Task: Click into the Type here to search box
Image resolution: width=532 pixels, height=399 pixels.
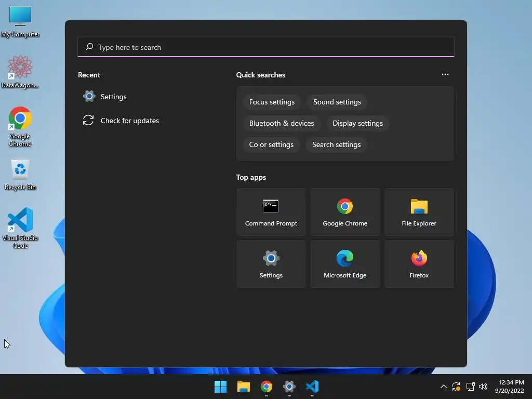Action: pyautogui.click(x=266, y=47)
